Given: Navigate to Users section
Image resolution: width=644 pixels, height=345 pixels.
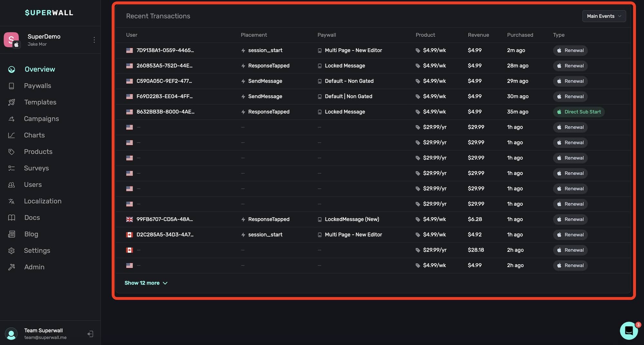Looking at the screenshot, I should point(33,185).
